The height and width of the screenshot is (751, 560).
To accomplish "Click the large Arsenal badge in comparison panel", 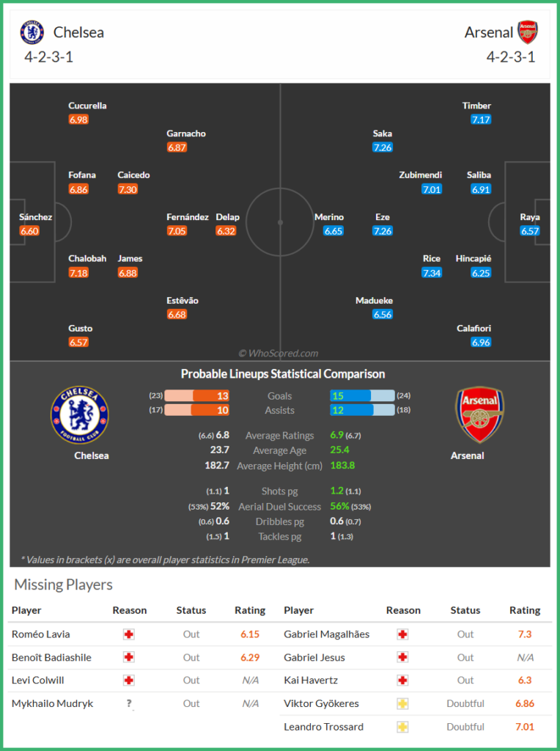I will (480, 415).
